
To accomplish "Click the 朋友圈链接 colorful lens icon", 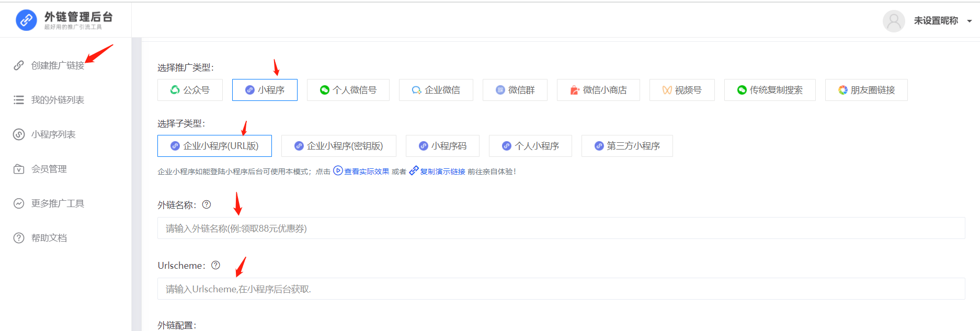I will coord(843,90).
